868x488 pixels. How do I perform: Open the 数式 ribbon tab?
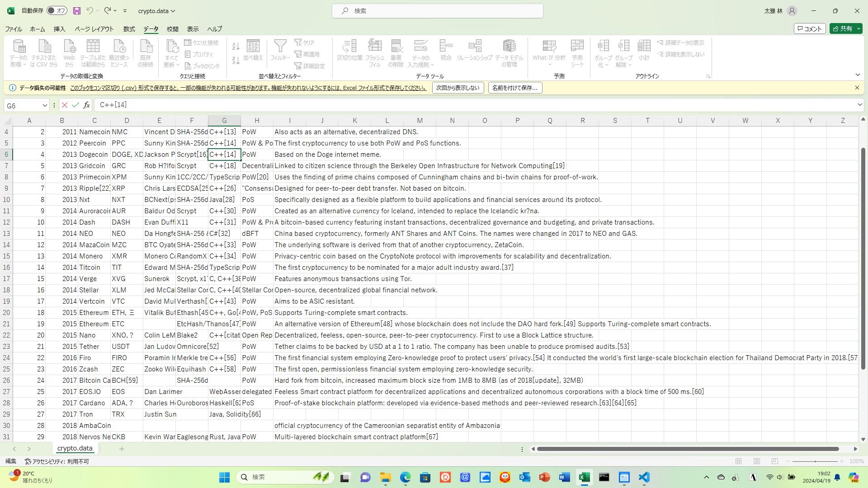129,29
